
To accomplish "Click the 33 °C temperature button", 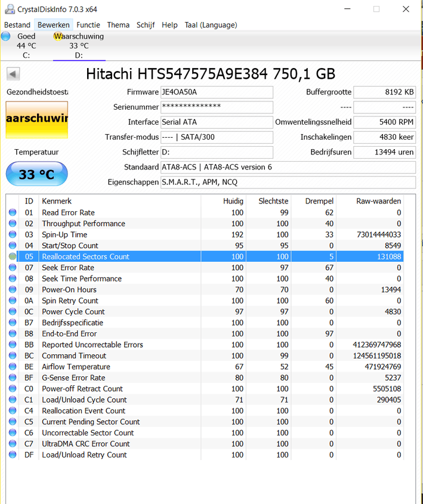I will pos(36,174).
